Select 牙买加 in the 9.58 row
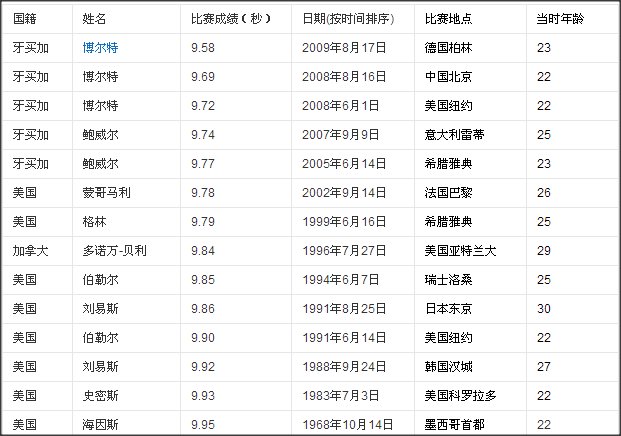This screenshot has height=436, width=621. 30,48
